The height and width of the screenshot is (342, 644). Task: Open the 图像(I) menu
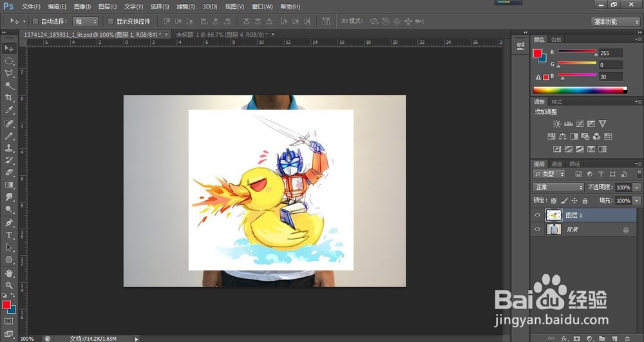pos(82,6)
